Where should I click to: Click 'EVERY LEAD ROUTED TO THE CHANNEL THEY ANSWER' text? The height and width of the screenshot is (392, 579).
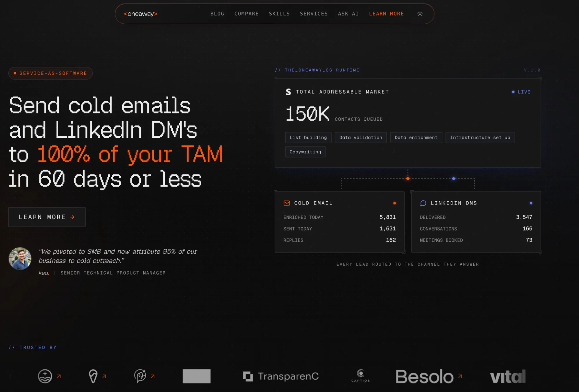pyautogui.click(x=408, y=264)
